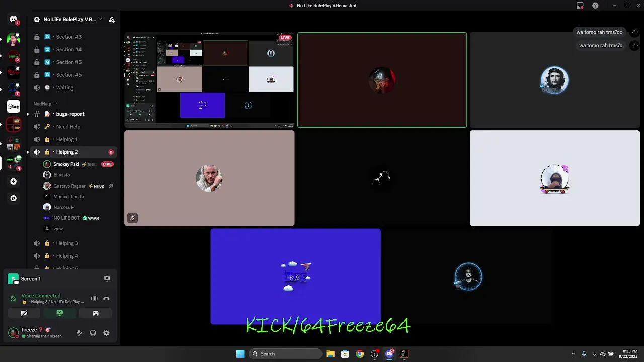644x362 pixels.
Task: Click Windows Start button
Action: coord(240,354)
